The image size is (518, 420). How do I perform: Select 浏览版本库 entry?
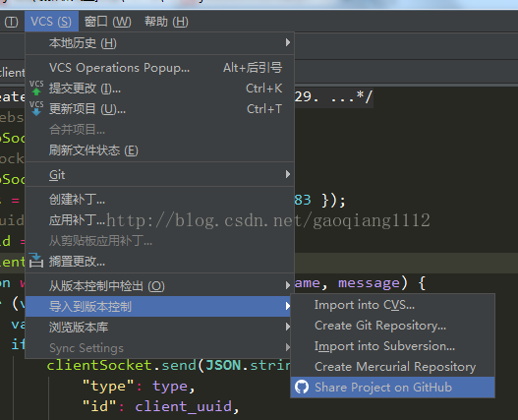coord(159,328)
